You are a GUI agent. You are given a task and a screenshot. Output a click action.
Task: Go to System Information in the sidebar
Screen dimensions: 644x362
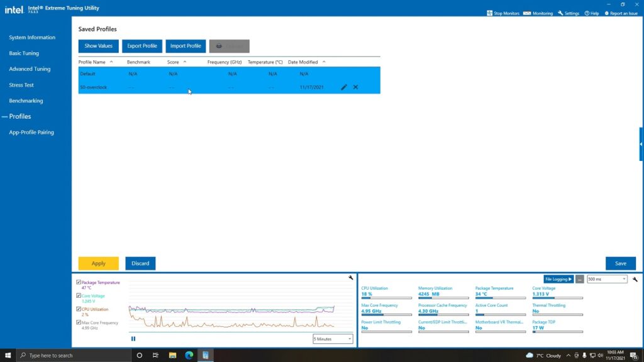32,37
